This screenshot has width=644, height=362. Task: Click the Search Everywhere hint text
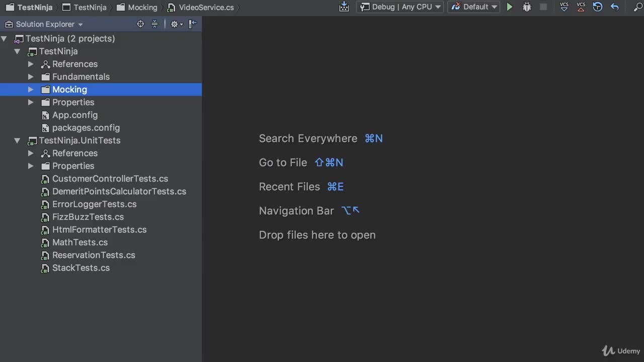coord(308,138)
